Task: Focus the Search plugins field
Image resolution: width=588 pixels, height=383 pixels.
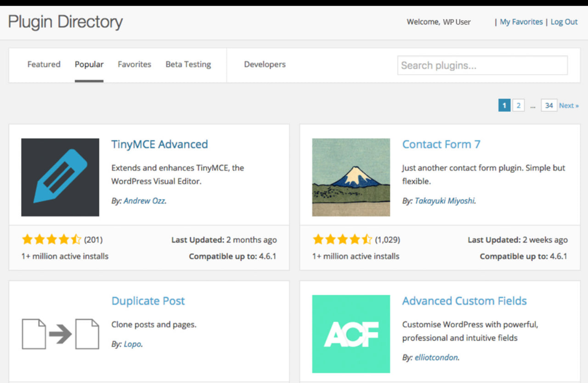Action: pos(482,65)
